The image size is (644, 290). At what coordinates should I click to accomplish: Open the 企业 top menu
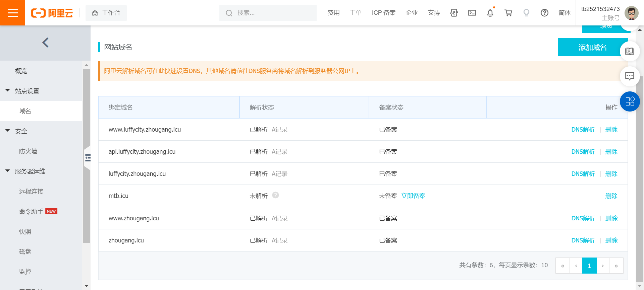pos(412,13)
